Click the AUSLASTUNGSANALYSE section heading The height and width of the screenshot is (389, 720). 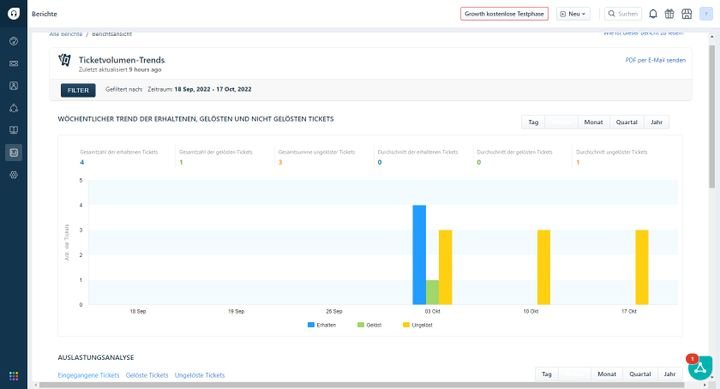point(96,357)
